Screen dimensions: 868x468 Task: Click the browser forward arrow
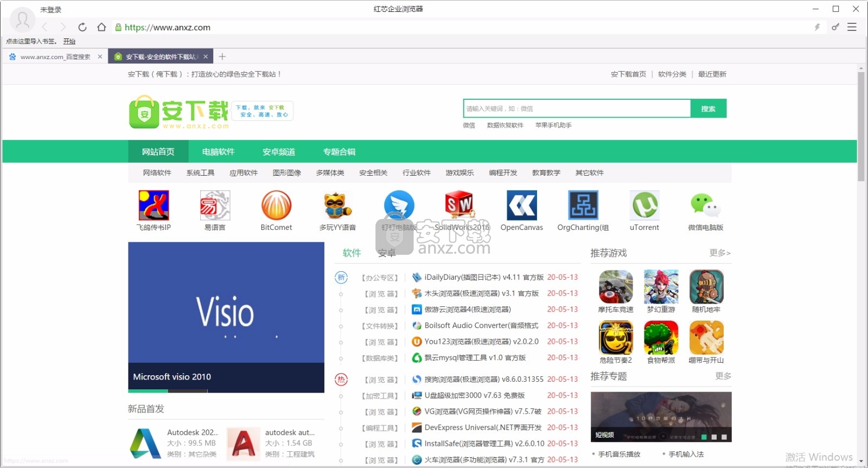[x=63, y=27]
